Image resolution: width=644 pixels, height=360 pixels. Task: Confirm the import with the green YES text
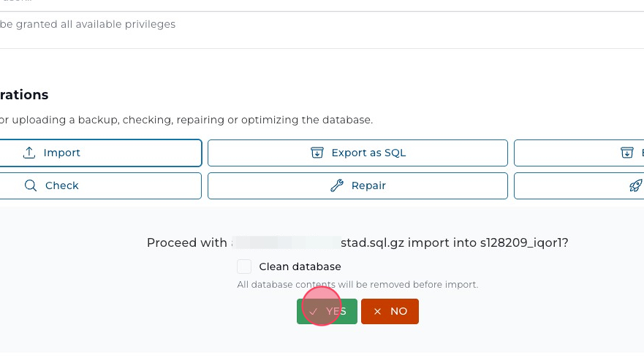coord(336,311)
